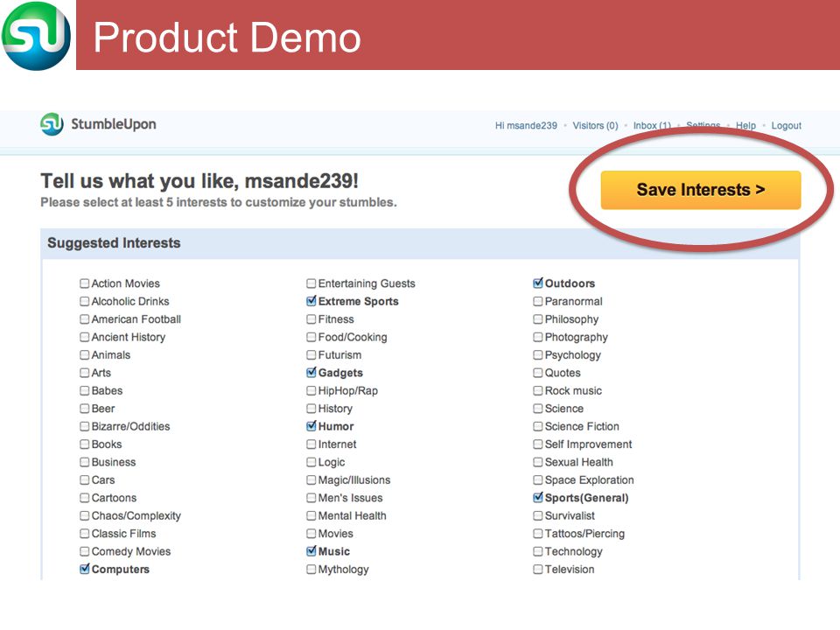
Task: Check the Bizarre/Oddities checkbox
Action: (x=85, y=426)
